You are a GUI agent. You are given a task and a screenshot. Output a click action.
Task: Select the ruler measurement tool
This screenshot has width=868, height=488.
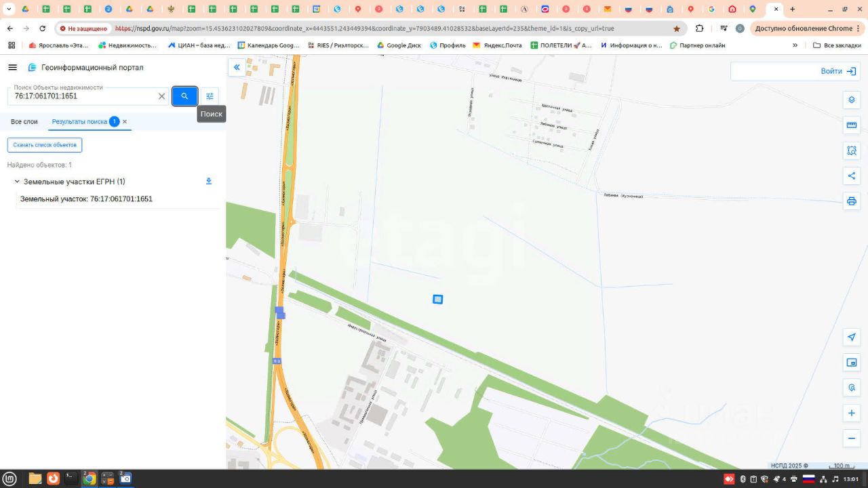pyautogui.click(x=852, y=125)
